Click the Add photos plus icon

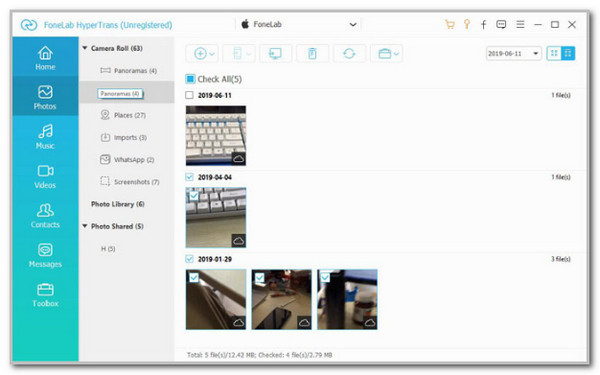click(x=200, y=54)
